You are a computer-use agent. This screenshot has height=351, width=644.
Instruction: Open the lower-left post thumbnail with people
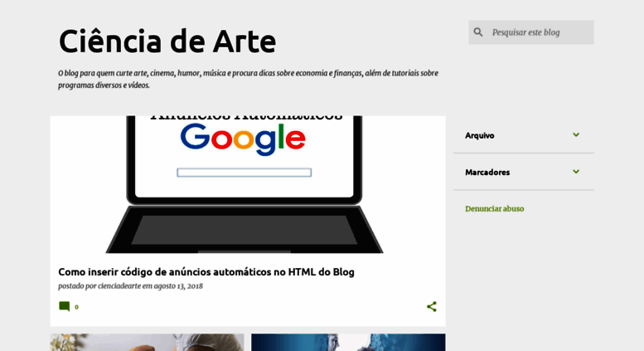pyautogui.click(x=147, y=343)
